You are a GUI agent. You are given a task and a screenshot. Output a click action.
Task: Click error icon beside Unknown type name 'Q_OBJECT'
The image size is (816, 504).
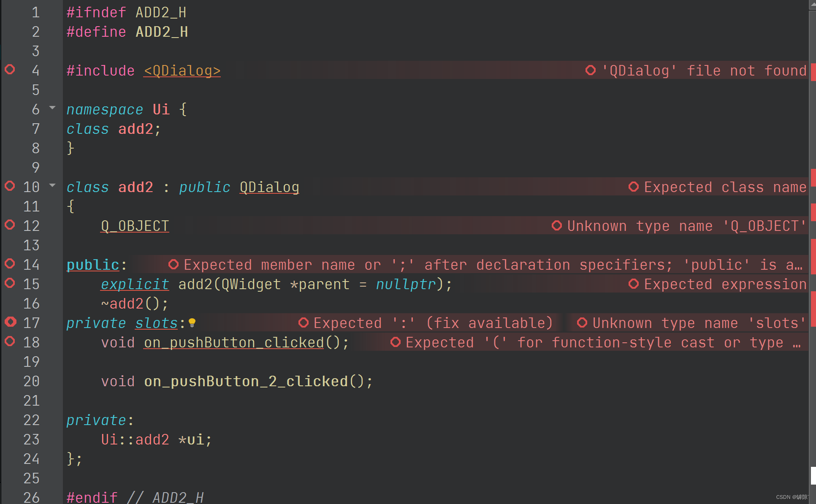pos(557,225)
